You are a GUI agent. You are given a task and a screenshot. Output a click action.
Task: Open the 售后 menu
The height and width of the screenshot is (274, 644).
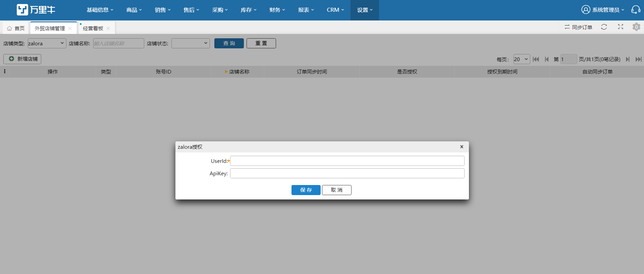tap(191, 10)
